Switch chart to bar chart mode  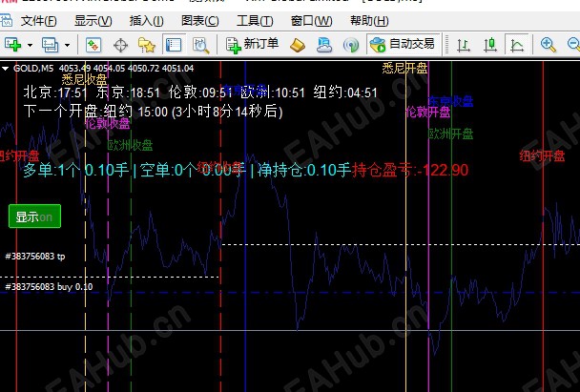coord(463,45)
